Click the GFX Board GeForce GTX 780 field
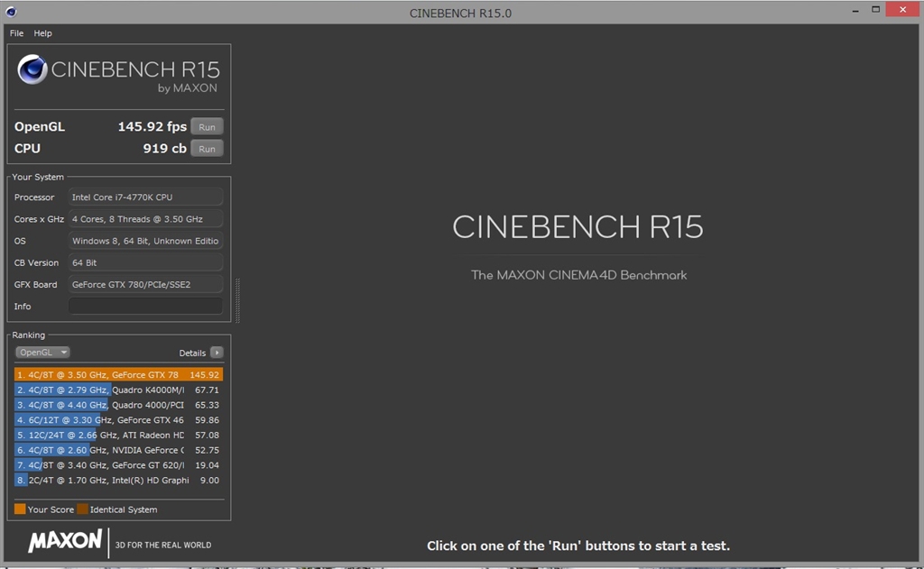Viewport: 924px width, 569px height. click(x=145, y=285)
